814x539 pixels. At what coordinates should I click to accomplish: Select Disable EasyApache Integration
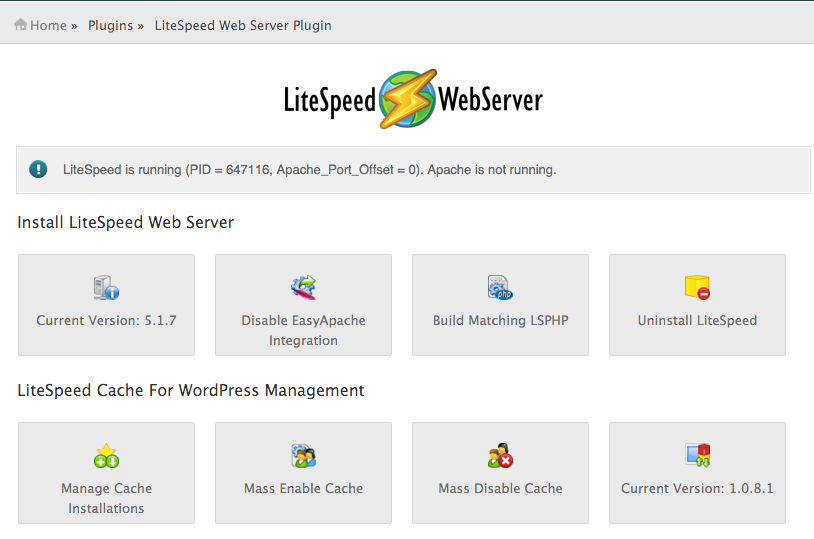303,305
